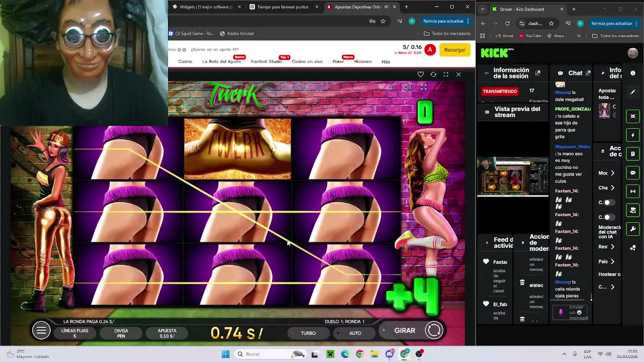The width and height of the screenshot is (644, 362).
Task: Open the Squid Game bookmark
Action: [x=191, y=34]
